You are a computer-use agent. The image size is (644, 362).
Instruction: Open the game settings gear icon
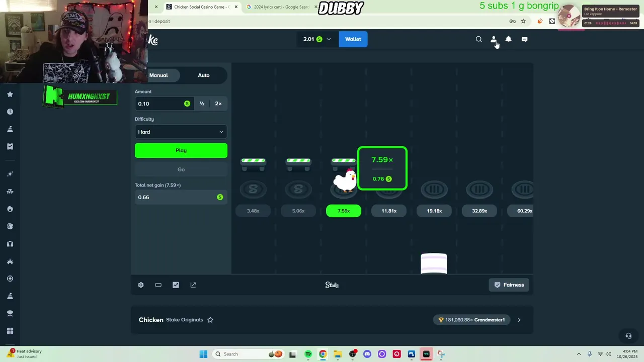[x=141, y=285]
